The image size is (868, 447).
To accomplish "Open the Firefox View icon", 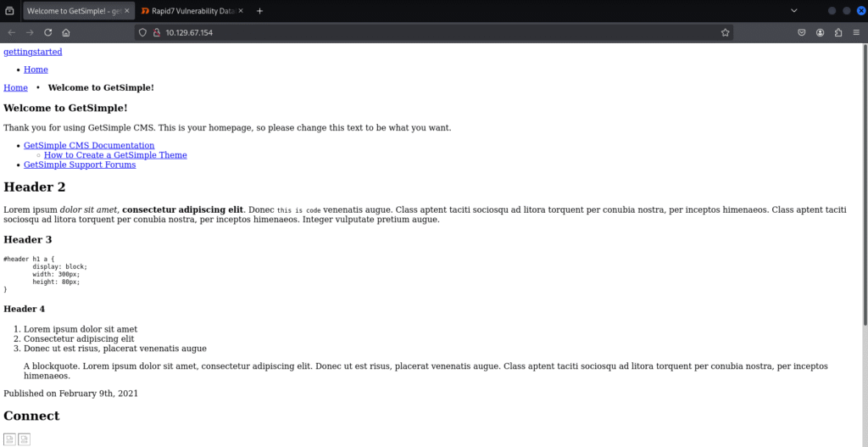I will pyautogui.click(x=9, y=10).
